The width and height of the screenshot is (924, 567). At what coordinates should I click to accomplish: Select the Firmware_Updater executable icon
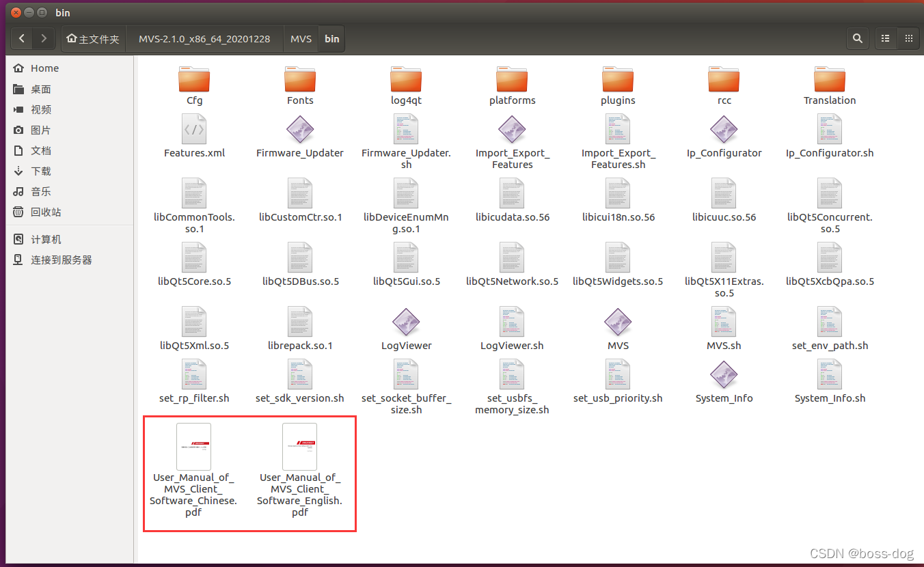pos(300,129)
